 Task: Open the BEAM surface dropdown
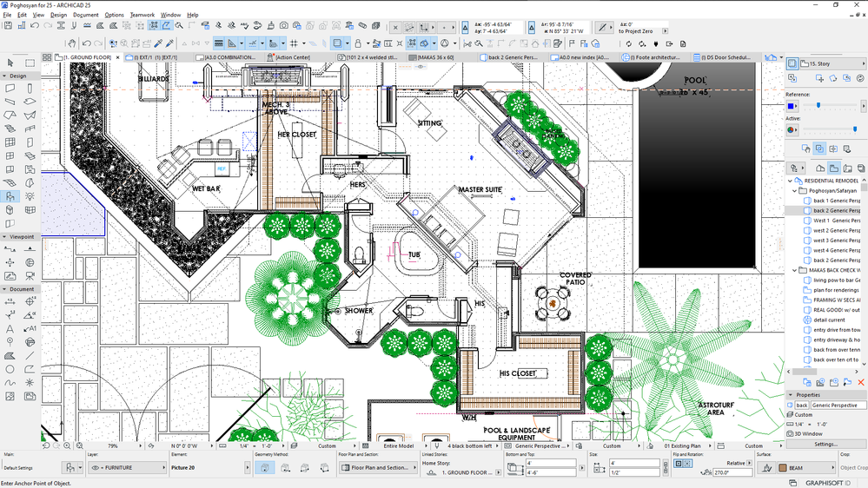pos(806,467)
